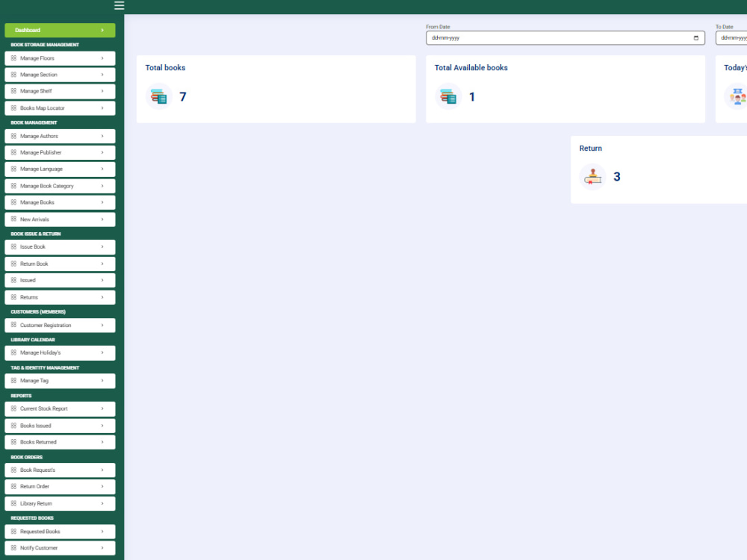Open the Issued menu item

[x=60, y=281]
